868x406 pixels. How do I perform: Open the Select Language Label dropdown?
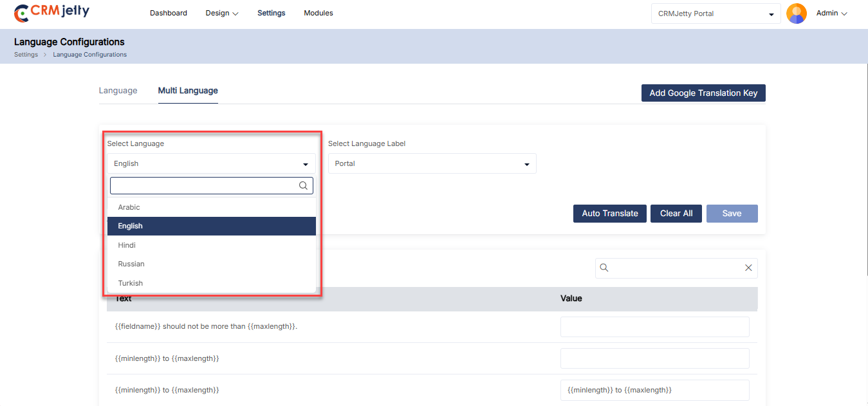pyautogui.click(x=432, y=163)
